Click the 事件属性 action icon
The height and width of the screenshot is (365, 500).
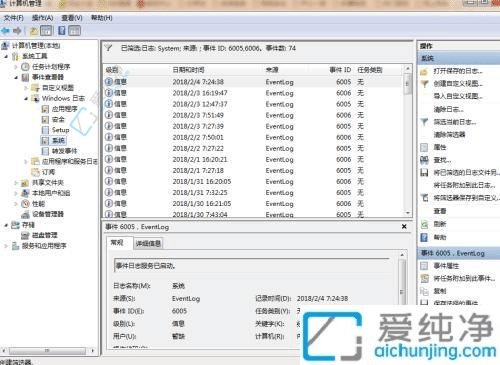coord(424,266)
